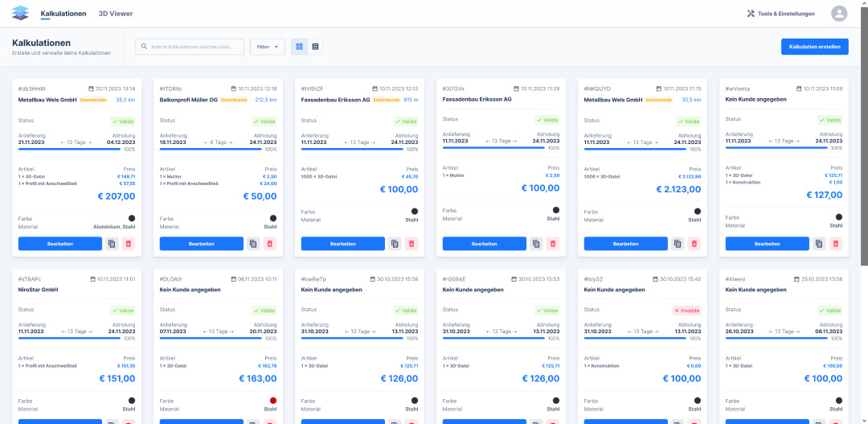Click calendar icon on card #db3HmW
The image size is (868, 424).
(92, 89)
